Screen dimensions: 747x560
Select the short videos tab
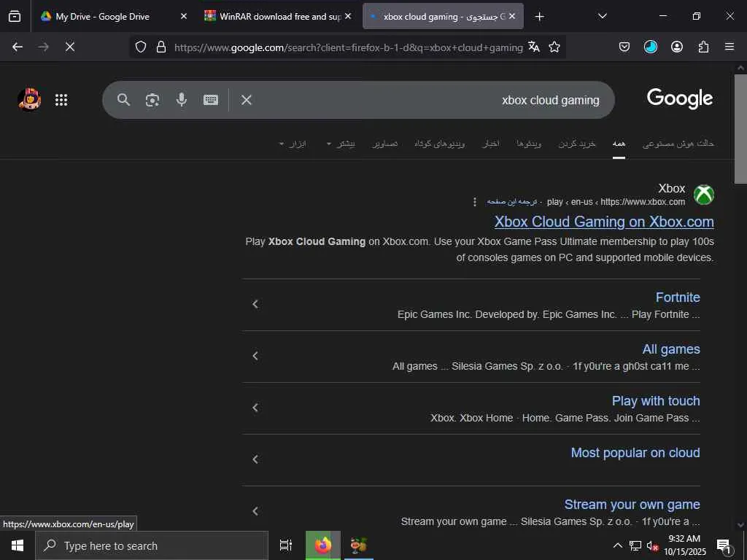(x=439, y=144)
